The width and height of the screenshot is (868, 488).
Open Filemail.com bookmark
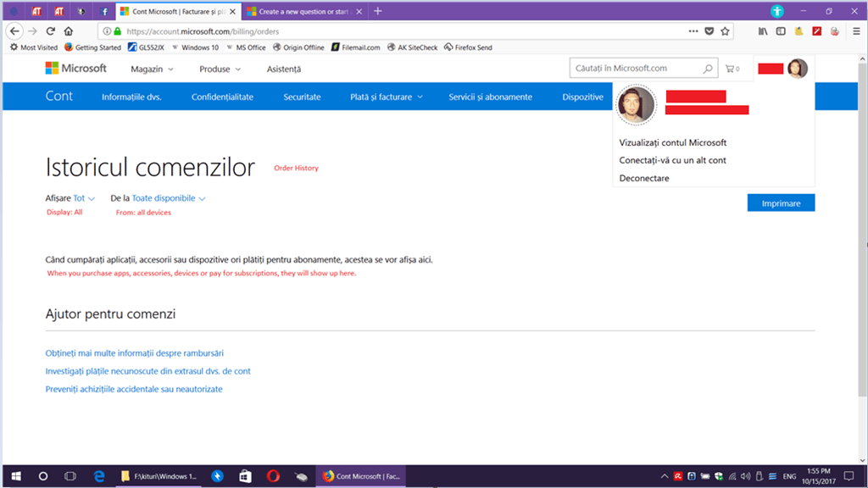[x=355, y=47]
